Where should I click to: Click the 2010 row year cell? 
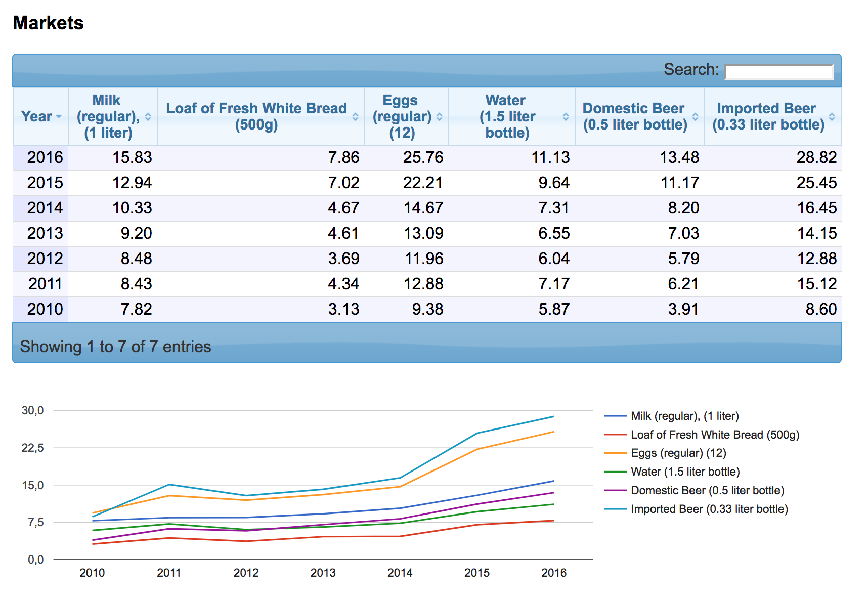(45, 309)
